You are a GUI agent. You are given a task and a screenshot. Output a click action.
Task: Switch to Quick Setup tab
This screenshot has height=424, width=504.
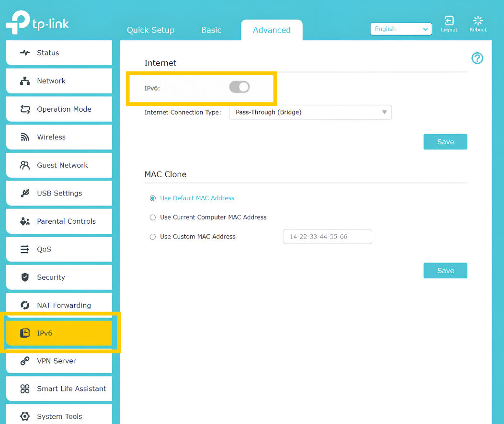151,30
